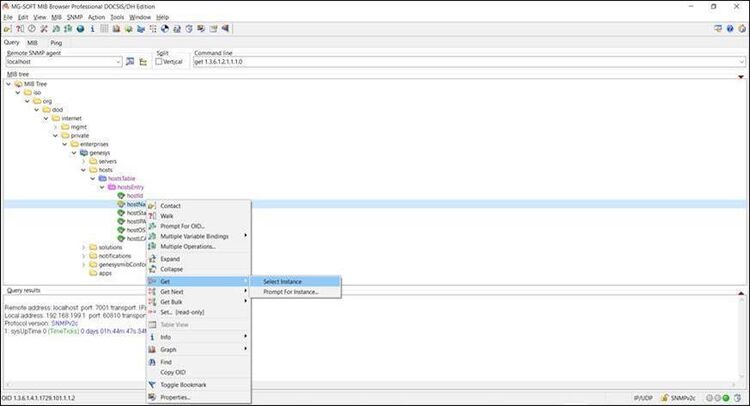Open the Tools menu
The width and height of the screenshot is (750, 406).
pos(117,17)
